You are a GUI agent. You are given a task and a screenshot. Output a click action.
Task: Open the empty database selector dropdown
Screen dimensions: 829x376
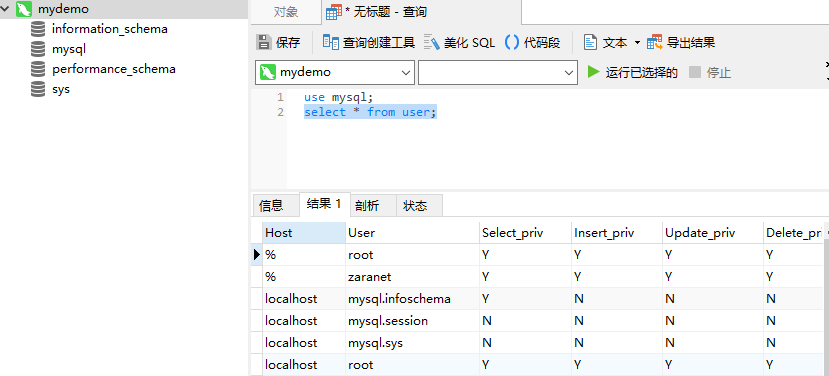(498, 72)
